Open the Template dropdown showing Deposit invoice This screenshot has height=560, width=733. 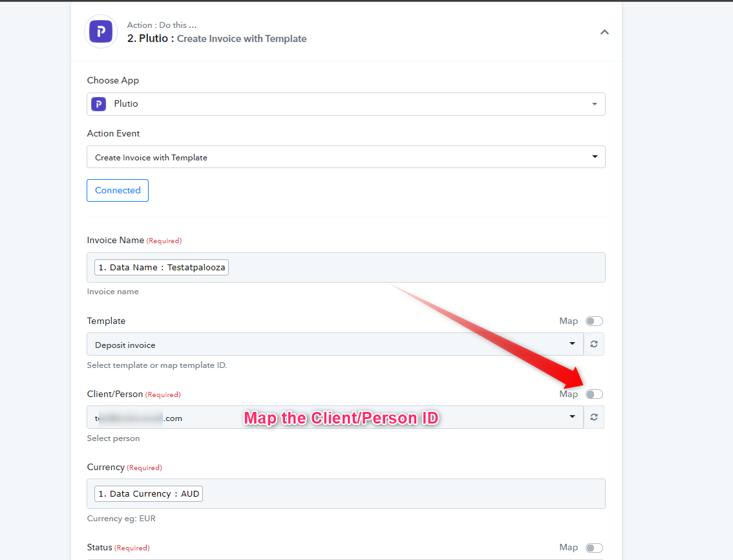pyautogui.click(x=335, y=344)
